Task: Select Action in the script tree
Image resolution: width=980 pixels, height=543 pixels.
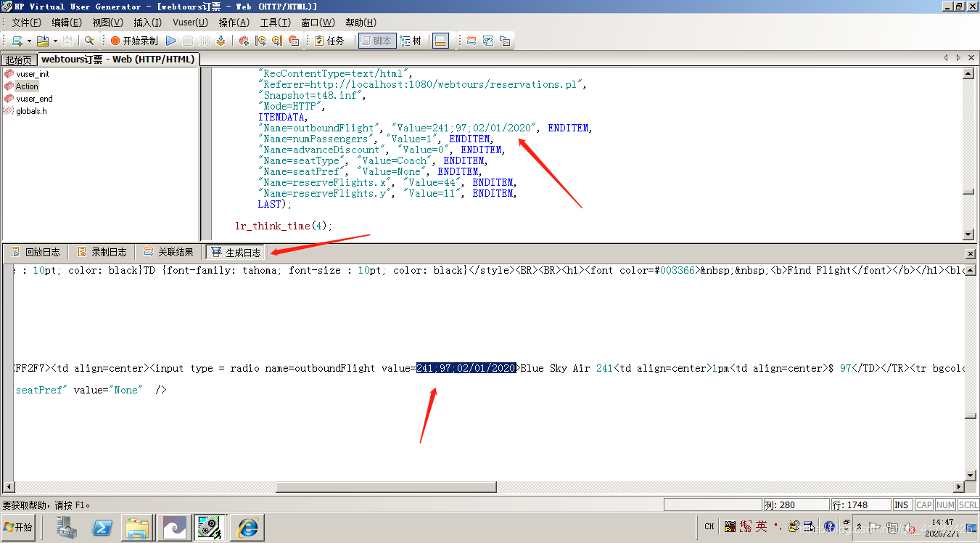Action: 27,86
